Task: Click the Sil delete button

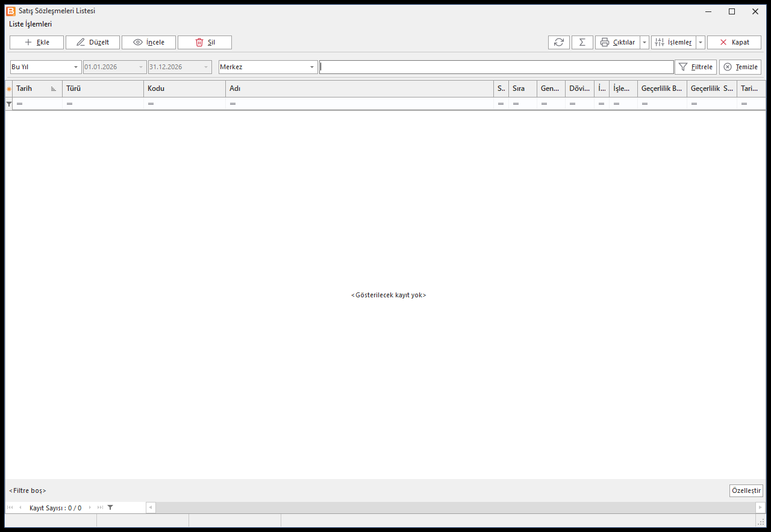Action: pyautogui.click(x=205, y=42)
